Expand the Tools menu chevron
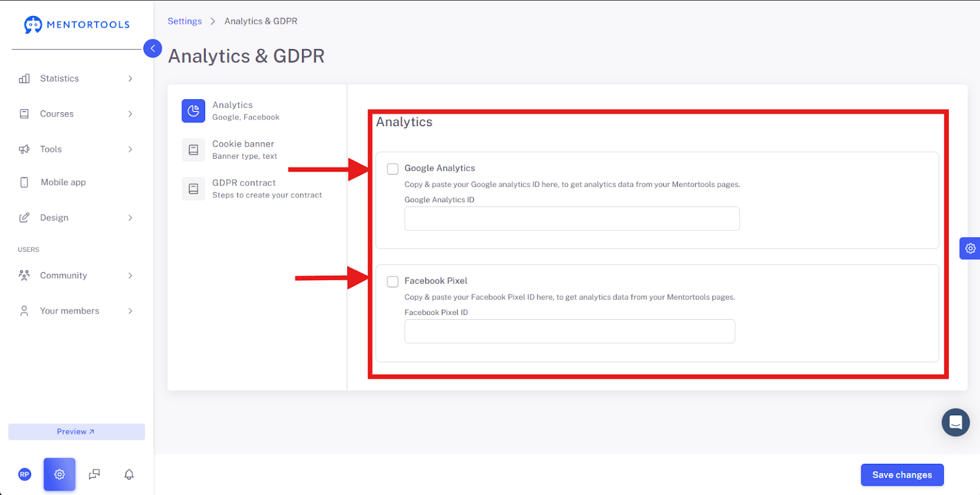This screenshot has width=980, height=495. [x=130, y=149]
